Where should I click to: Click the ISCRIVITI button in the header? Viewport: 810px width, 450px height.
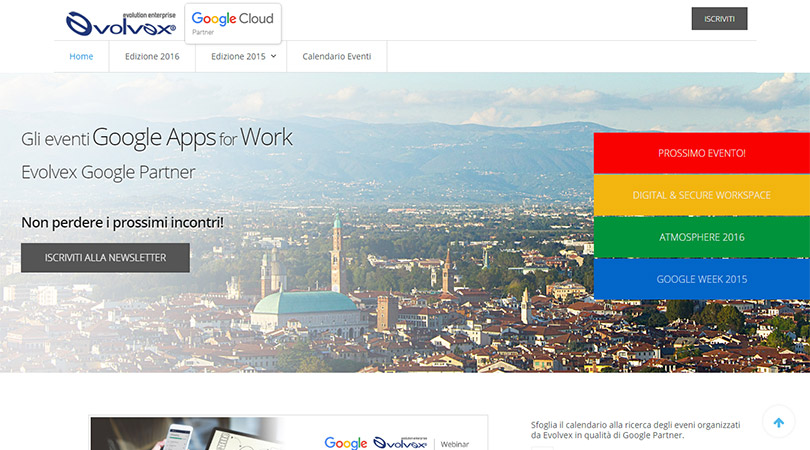719,19
